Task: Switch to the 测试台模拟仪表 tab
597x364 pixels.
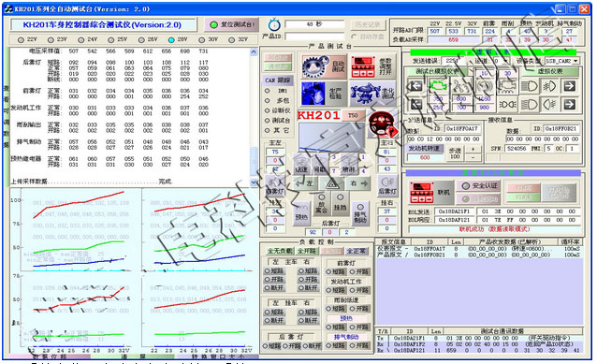Action: [437, 71]
